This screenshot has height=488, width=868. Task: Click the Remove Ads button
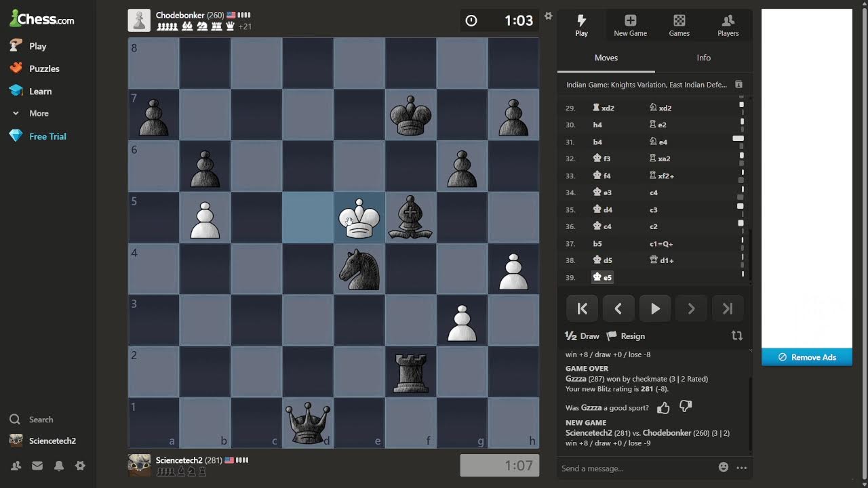[x=807, y=357]
